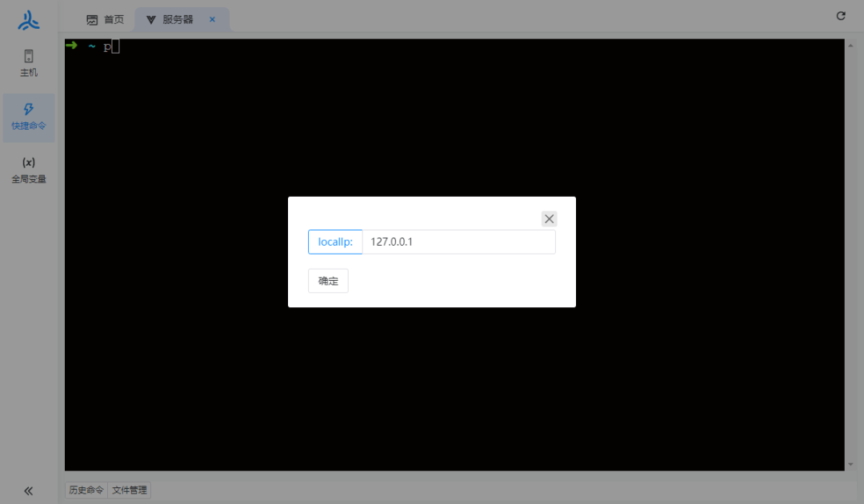Click the blue app logo icon
Viewport: 864px width, 504px height.
click(29, 21)
